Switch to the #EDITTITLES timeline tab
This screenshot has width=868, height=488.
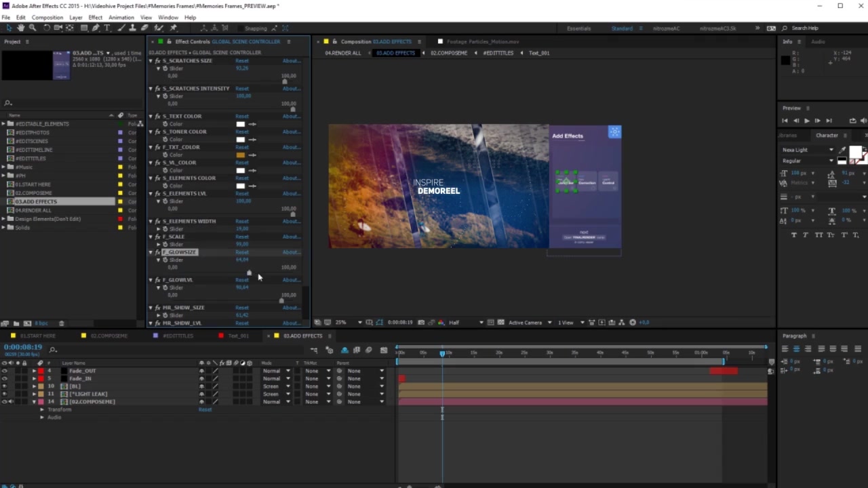click(x=178, y=335)
